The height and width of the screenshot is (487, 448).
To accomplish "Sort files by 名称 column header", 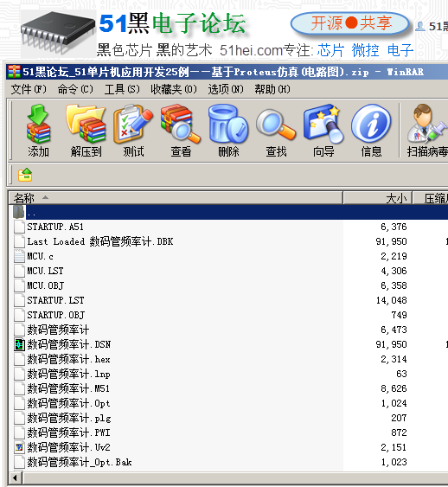I will click(176, 198).
